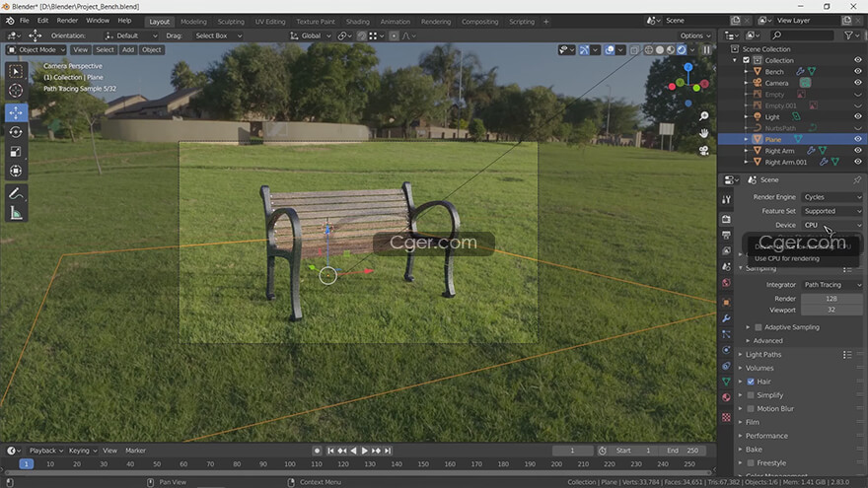Switch to rendered viewport shading
The height and width of the screenshot is (488, 868).
click(x=682, y=50)
